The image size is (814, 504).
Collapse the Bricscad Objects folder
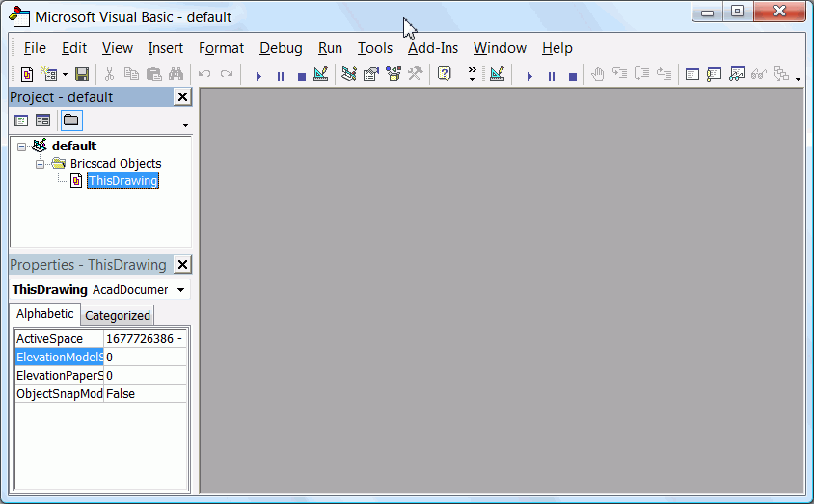41,164
